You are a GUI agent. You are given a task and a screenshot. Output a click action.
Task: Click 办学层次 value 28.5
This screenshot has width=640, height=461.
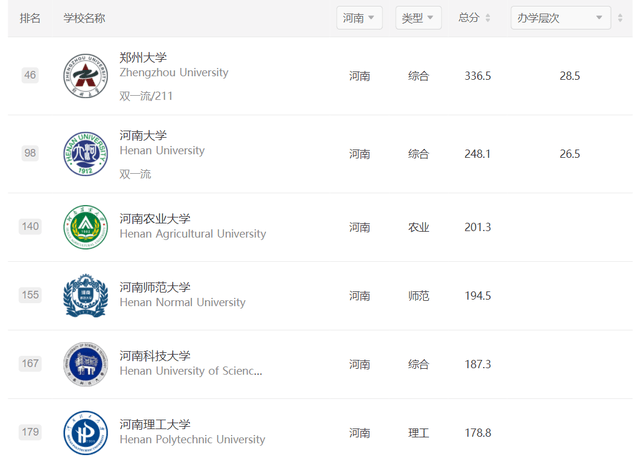coord(570,76)
